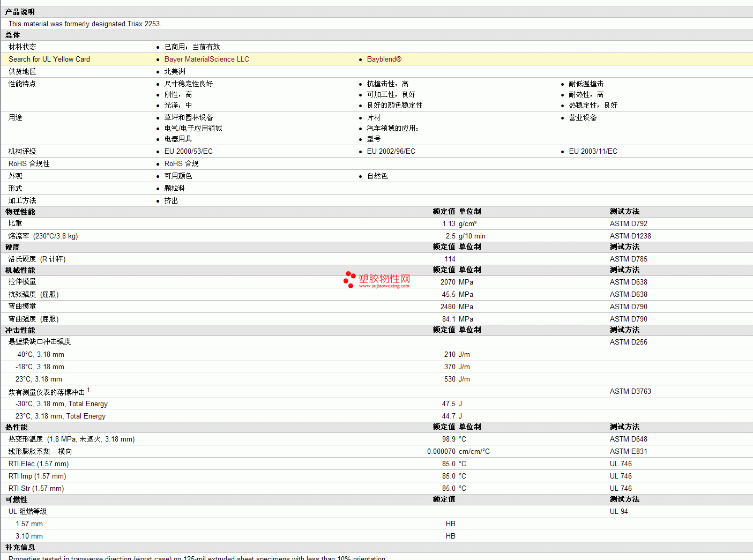Screen dimensions: 753x560
Task: Click the 补充信息 section header
Action: pyautogui.click(x=20, y=547)
